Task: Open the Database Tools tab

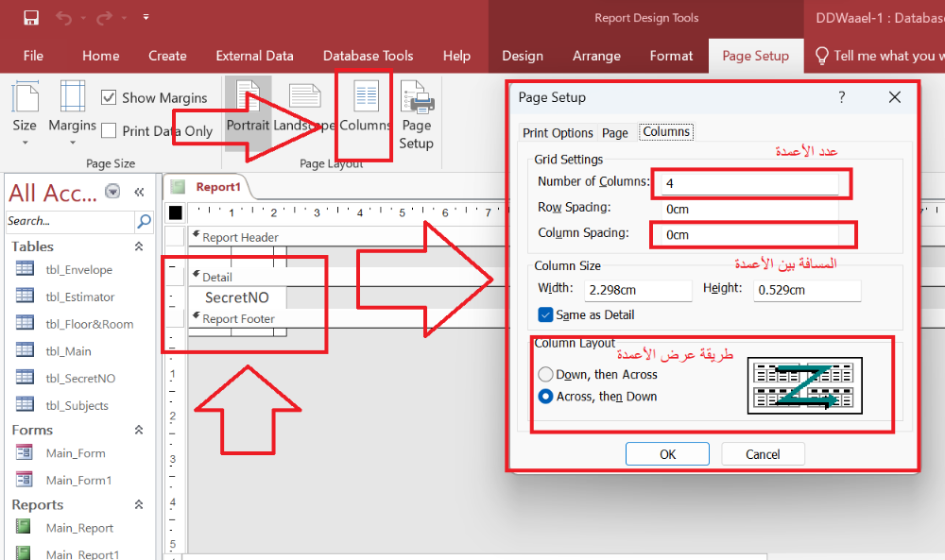Action: click(368, 56)
